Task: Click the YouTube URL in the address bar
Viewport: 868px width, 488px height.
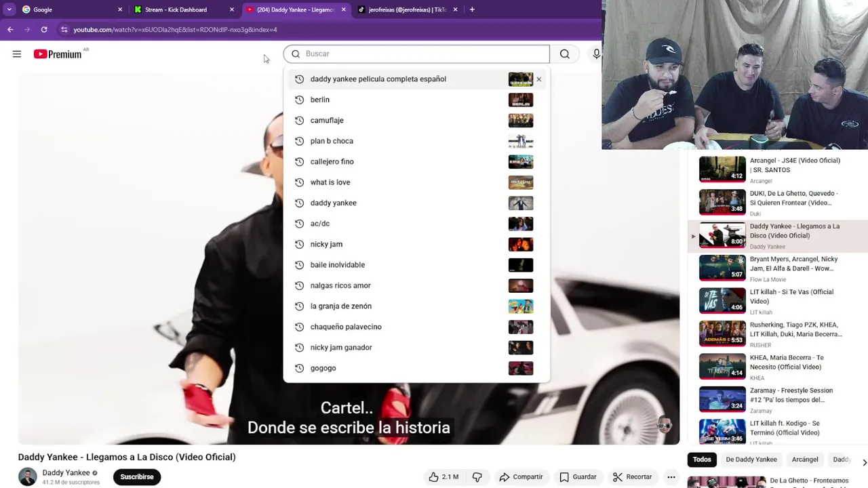Action: click(175, 30)
